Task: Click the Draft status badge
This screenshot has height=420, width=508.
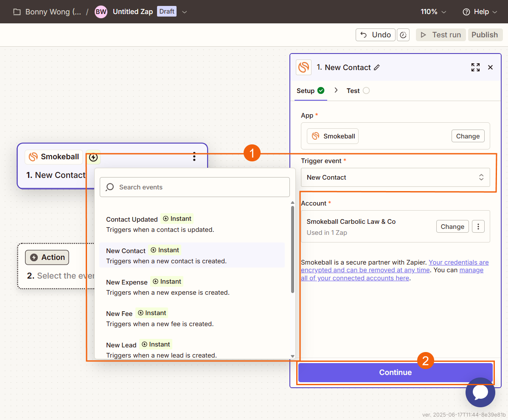Action: tap(167, 11)
